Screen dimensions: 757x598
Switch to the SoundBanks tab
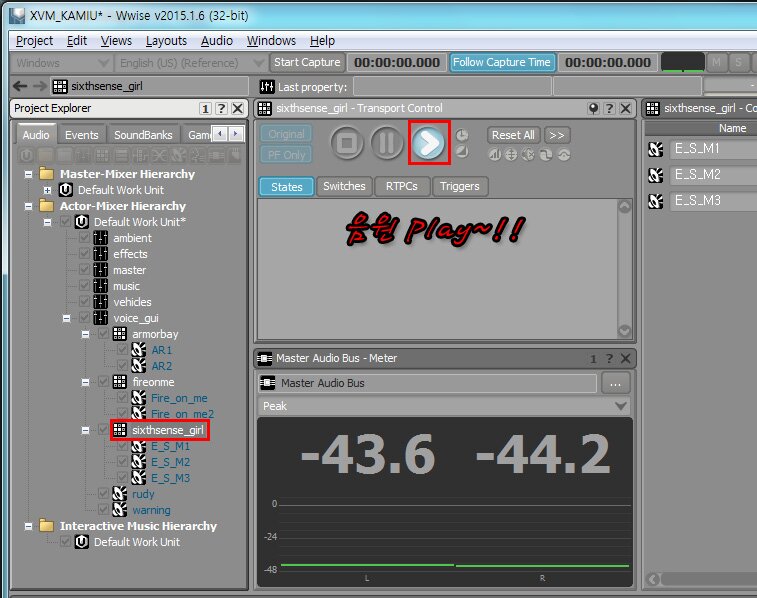pyautogui.click(x=143, y=135)
